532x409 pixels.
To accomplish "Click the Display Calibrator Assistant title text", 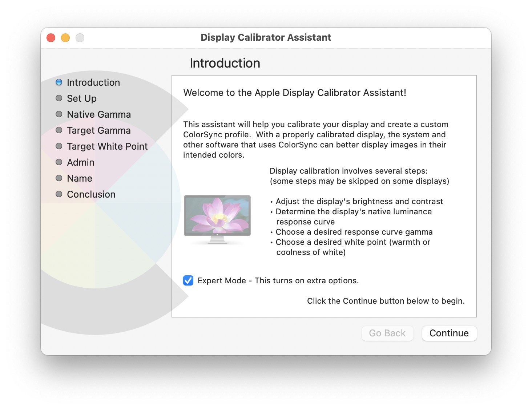I will [x=266, y=37].
